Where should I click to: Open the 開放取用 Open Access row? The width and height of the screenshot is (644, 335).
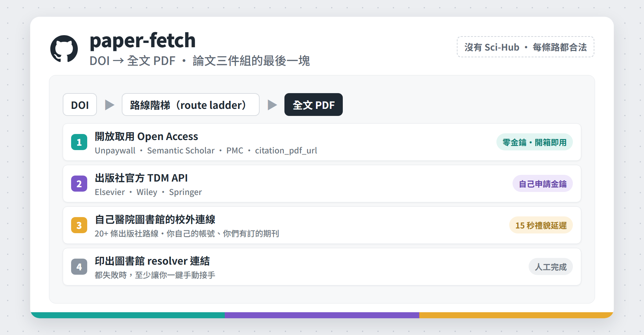[322, 142]
